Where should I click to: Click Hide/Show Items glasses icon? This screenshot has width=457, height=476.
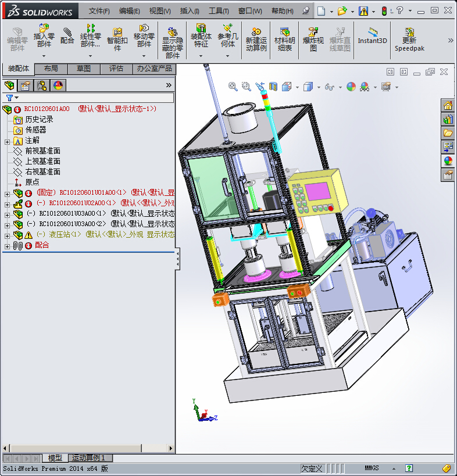pos(330,87)
